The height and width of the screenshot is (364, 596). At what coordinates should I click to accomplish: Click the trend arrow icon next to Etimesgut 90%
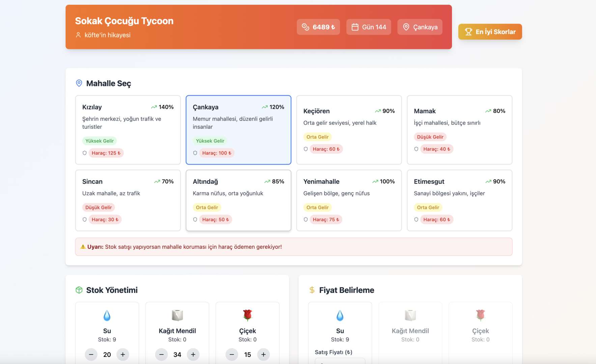[488, 182]
